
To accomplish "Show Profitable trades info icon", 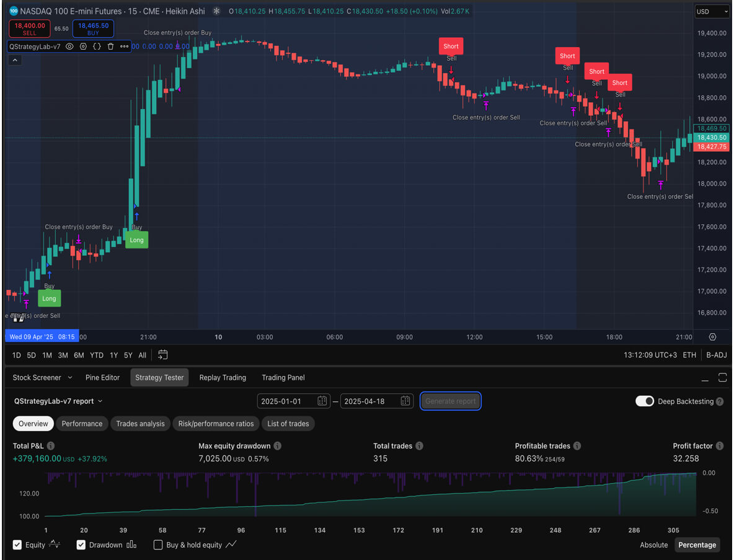I will [x=577, y=446].
